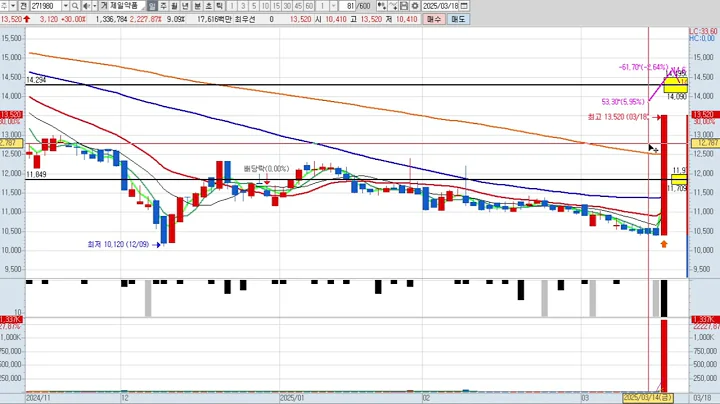Select 틱 (tick) chart period
The image size is (720, 404).
pos(219,6)
